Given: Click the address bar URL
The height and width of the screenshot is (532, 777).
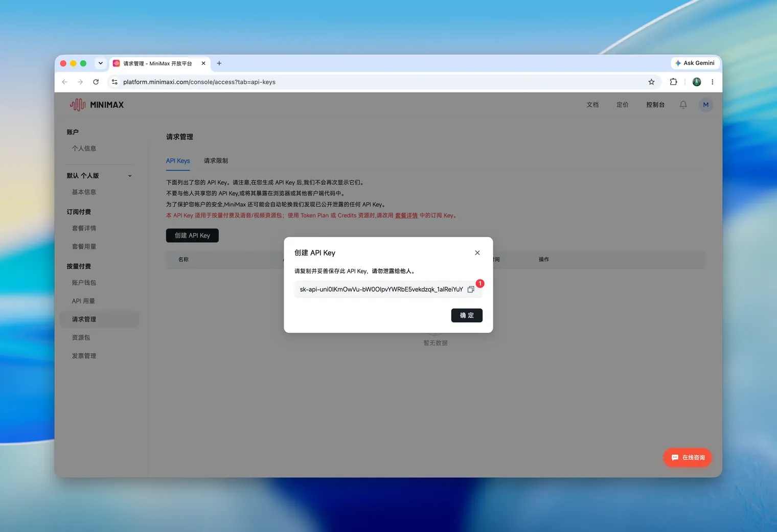Looking at the screenshot, I should [x=199, y=82].
